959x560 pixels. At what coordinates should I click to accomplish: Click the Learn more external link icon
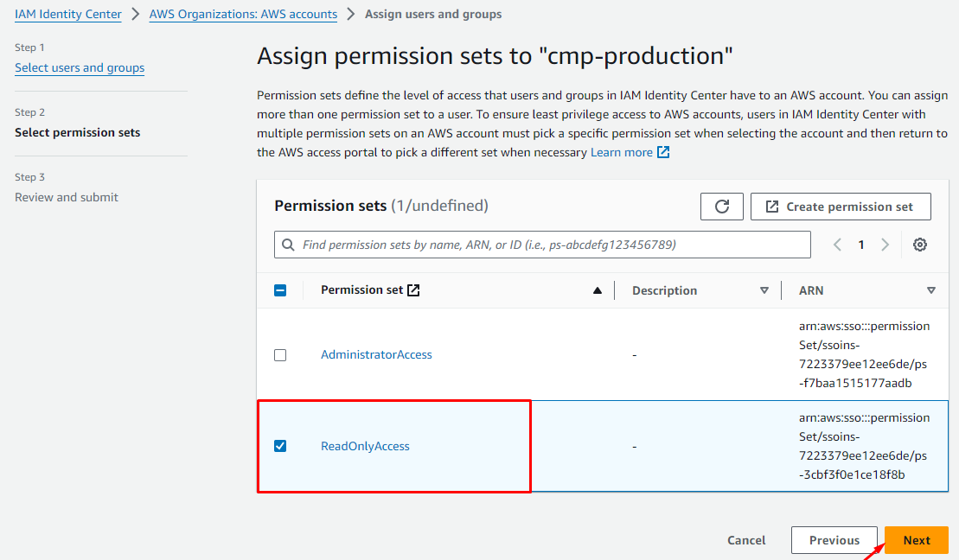(663, 153)
